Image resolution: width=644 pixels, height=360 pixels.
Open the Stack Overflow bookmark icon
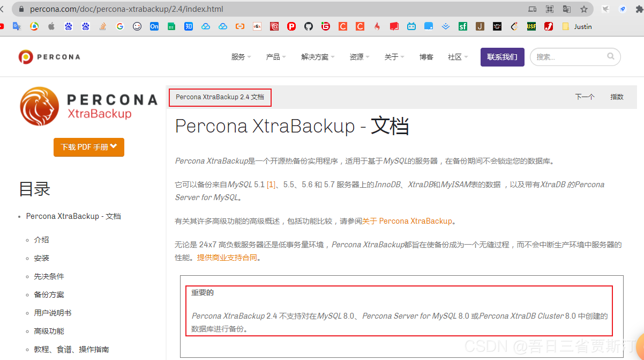103,26
